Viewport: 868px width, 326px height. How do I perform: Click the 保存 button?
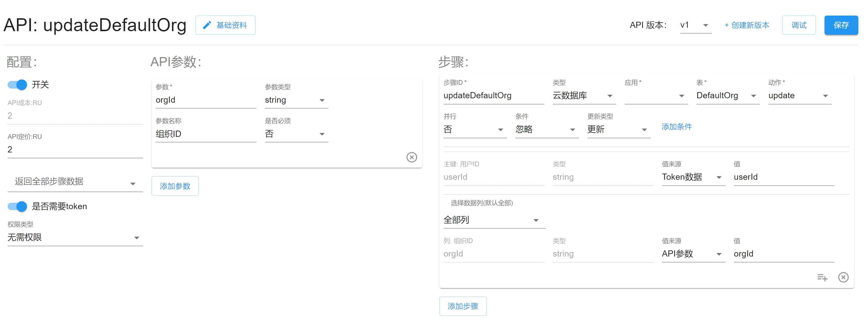841,25
